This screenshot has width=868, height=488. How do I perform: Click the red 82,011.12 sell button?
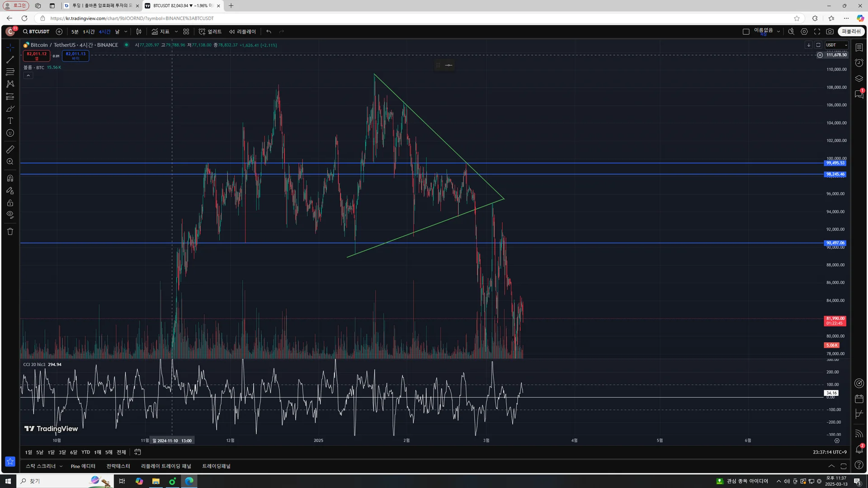pos(37,56)
